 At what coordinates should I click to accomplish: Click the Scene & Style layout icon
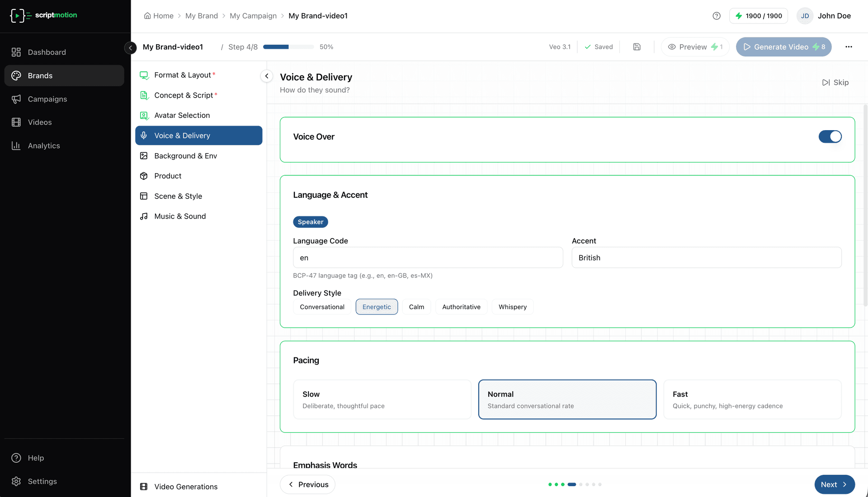point(144,196)
